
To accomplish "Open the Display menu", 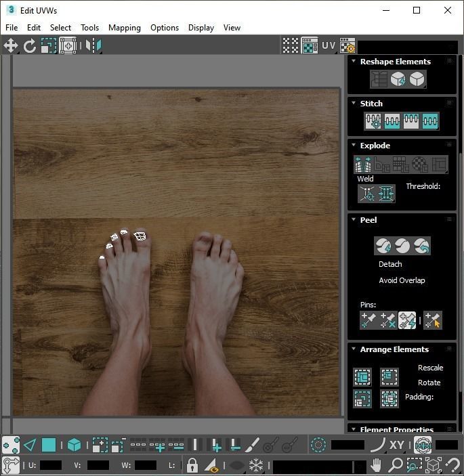I will click(201, 28).
